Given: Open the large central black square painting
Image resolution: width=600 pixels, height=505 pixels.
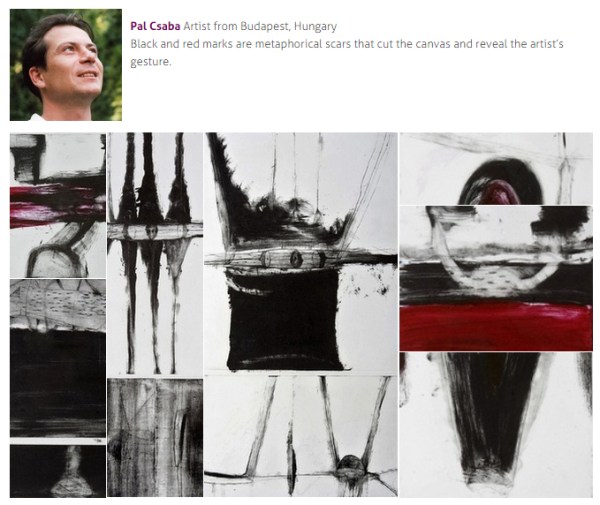Looking at the screenshot, I should pyautogui.click(x=301, y=253).
